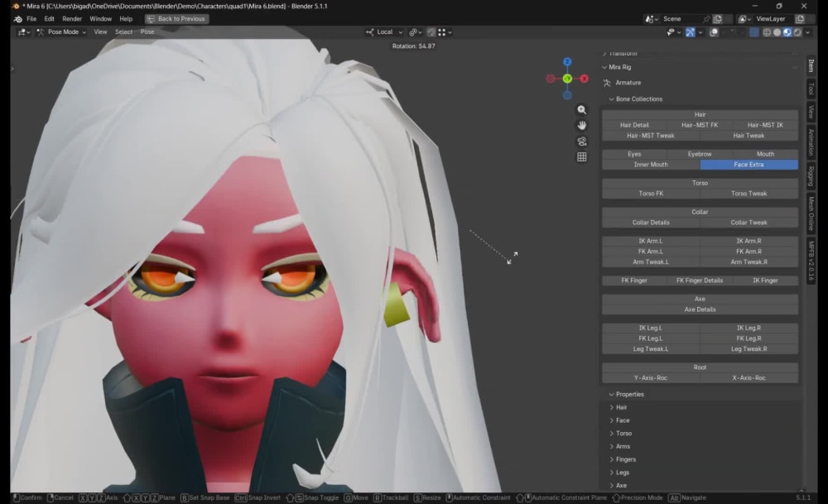Open the Local transform orientation dropdown
The width and height of the screenshot is (828, 504).
[x=385, y=32]
